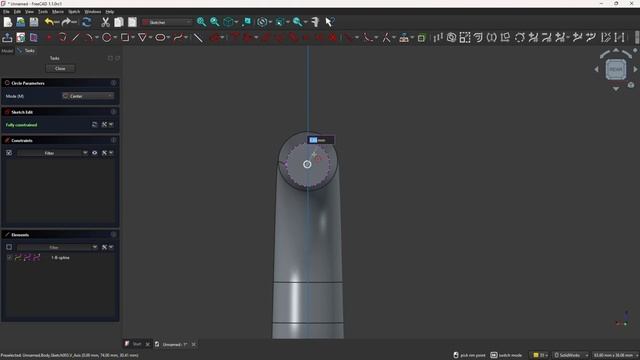Redo the last undone action
The height and width of the screenshot is (360, 640).
pyautogui.click(x=66, y=22)
